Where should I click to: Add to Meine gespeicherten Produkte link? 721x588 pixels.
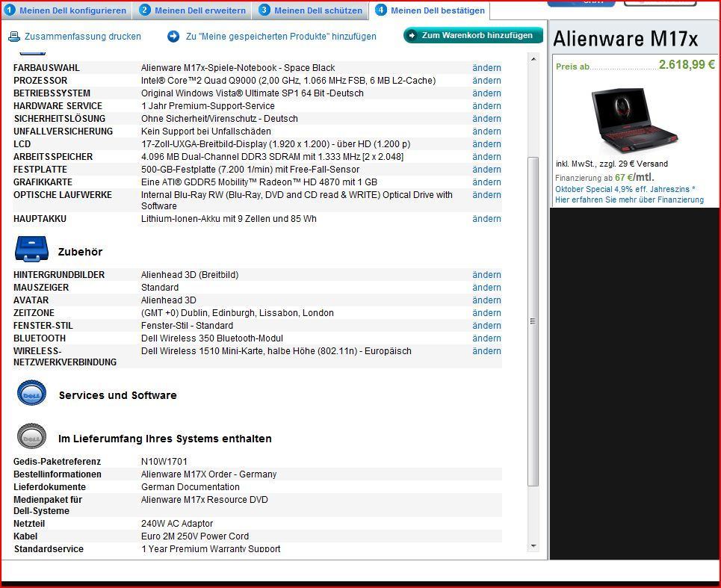tap(281, 37)
